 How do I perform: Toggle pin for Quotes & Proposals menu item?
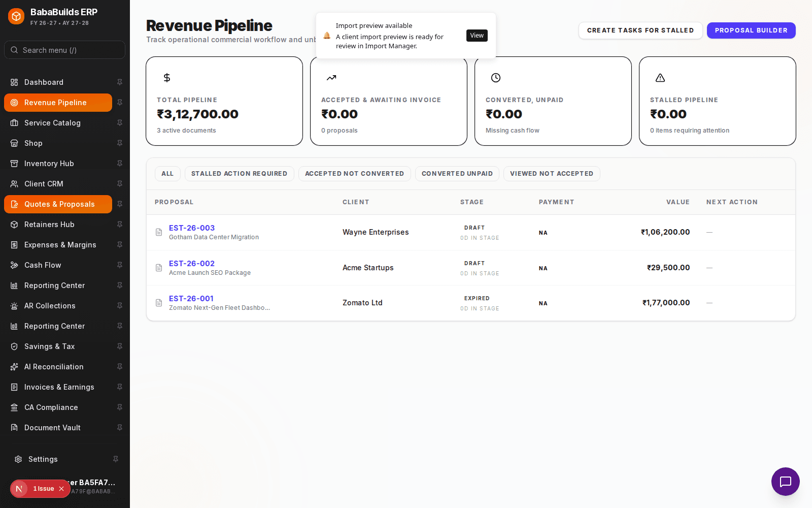pyautogui.click(x=120, y=204)
